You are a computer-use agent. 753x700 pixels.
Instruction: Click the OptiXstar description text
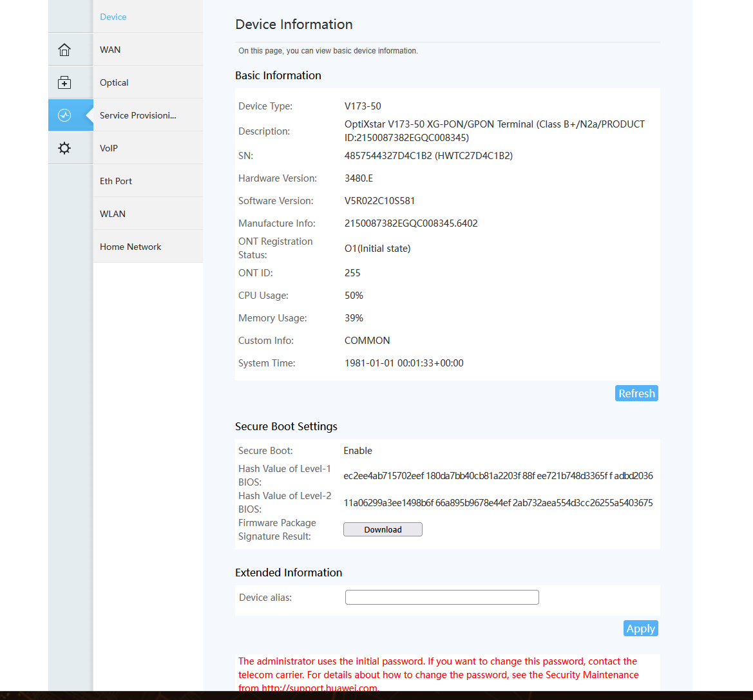click(495, 131)
